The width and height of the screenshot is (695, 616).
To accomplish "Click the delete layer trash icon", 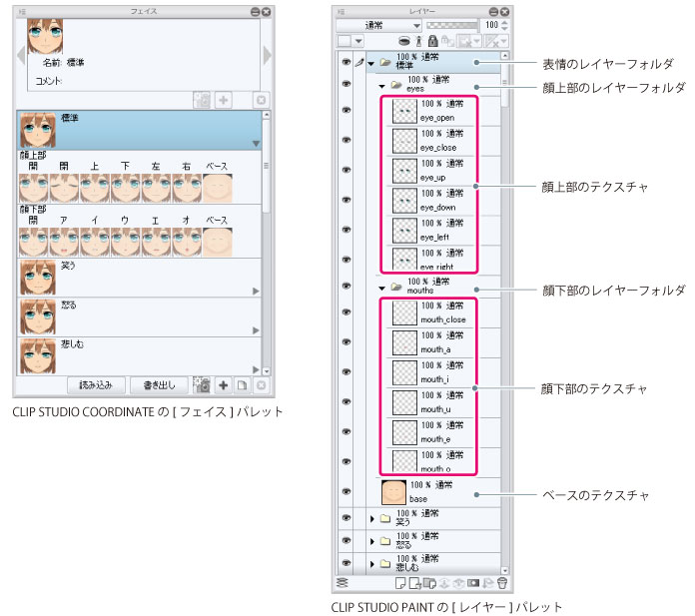I will click(x=502, y=581).
